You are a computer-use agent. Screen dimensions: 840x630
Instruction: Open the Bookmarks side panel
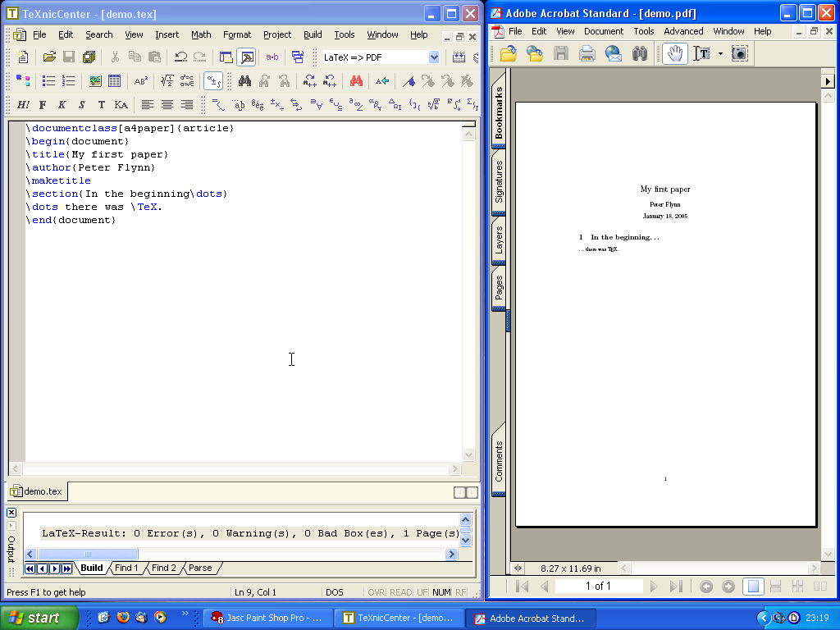tap(499, 112)
